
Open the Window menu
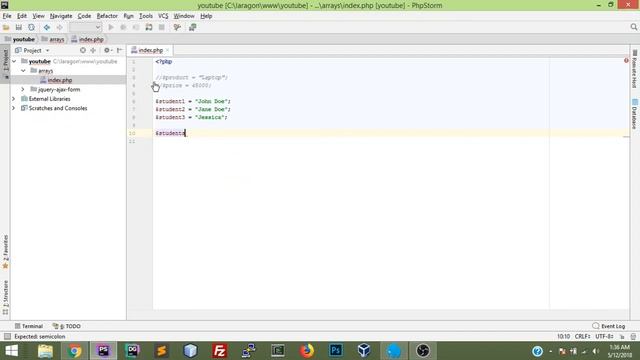[184, 16]
